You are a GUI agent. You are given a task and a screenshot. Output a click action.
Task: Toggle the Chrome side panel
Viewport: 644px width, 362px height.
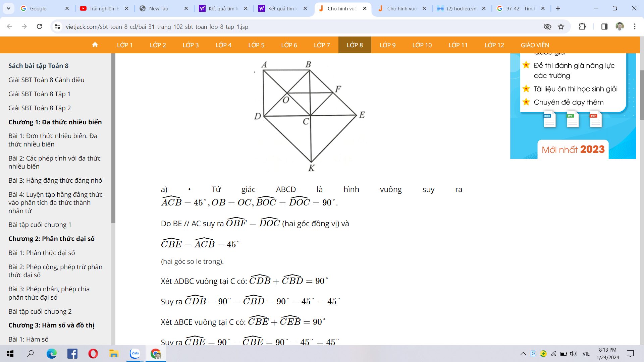[604, 27]
